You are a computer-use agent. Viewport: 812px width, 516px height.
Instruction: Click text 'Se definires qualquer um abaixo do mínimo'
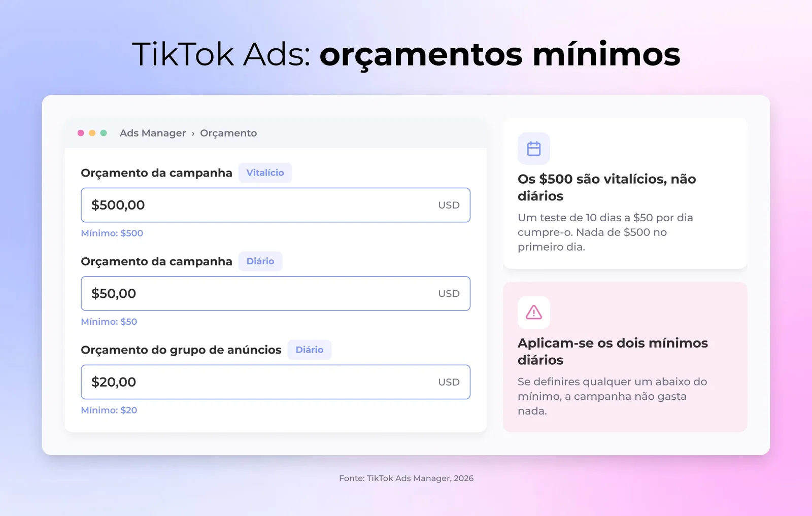pyautogui.click(x=612, y=389)
